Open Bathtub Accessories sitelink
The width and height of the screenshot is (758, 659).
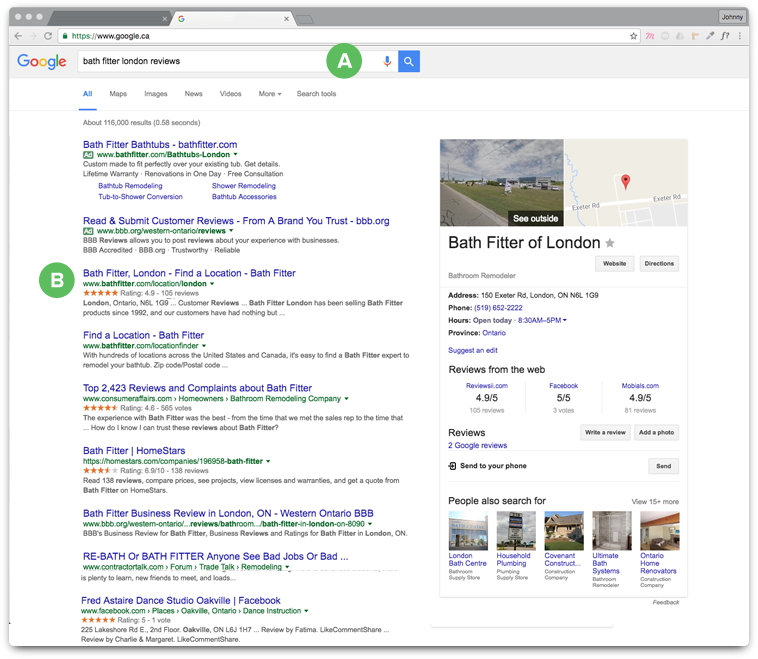(x=244, y=197)
